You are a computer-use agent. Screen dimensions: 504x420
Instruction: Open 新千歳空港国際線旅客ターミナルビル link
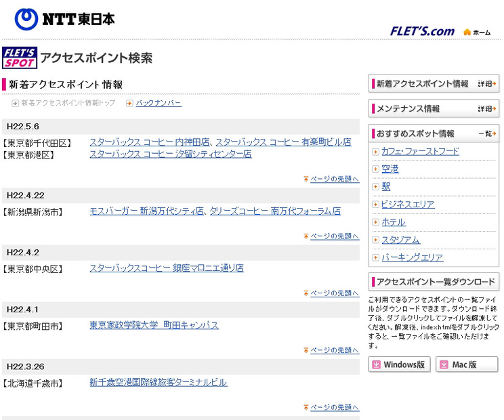coord(159,382)
